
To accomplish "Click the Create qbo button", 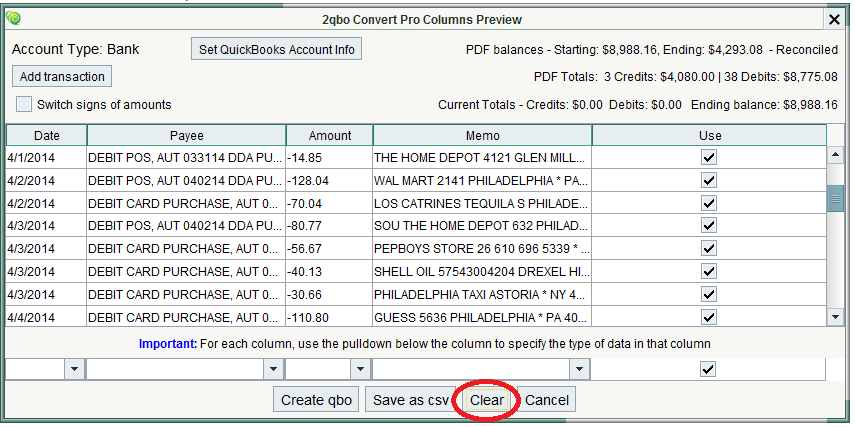I will 317,400.
